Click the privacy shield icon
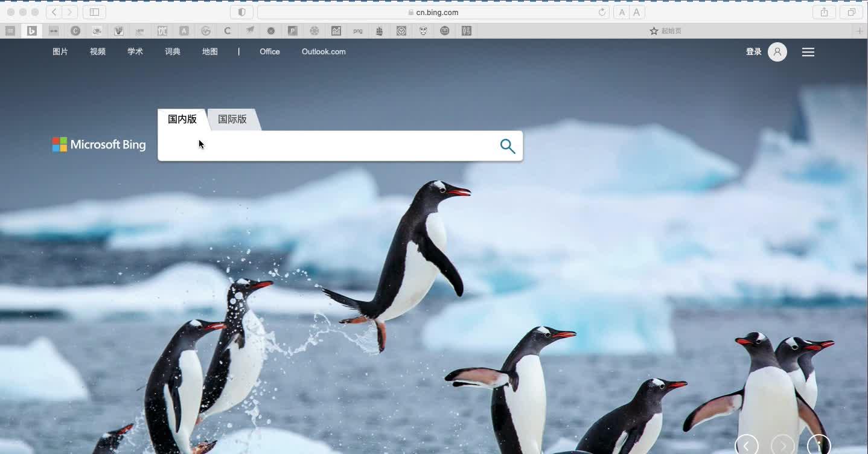 pyautogui.click(x=241, y=12)
